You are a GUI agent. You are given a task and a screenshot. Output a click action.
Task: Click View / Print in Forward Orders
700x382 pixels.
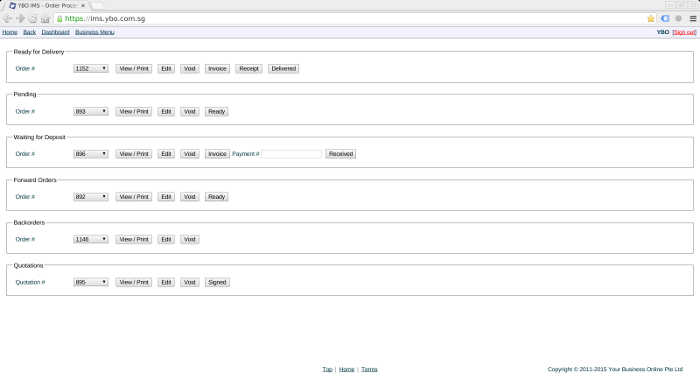[134, 197]
